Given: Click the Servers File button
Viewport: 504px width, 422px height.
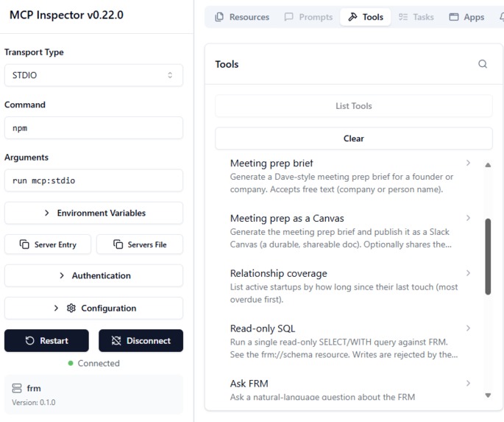Looking at the screenshot, I should [140, 245].
